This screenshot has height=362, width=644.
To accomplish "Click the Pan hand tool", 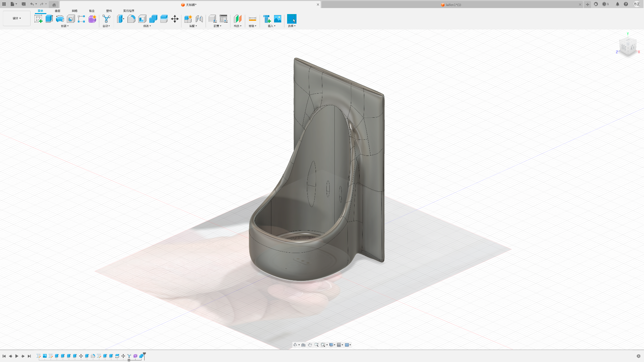I will pos(310,345).
